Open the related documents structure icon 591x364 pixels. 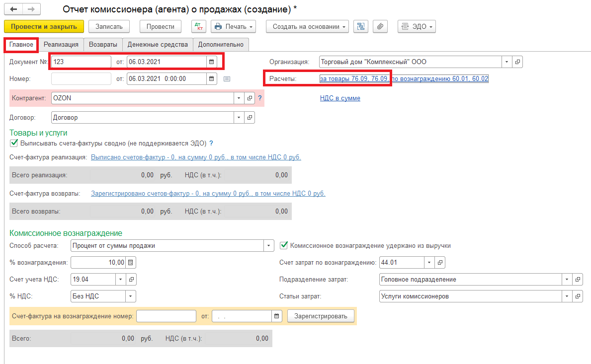[361, 26]
